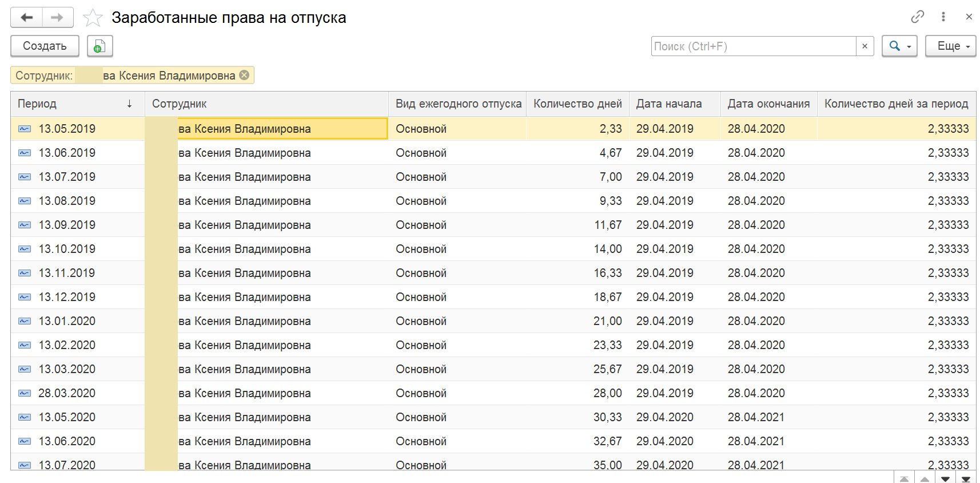Click record icon for 28.03.2020 row

[x=25, y=393]
